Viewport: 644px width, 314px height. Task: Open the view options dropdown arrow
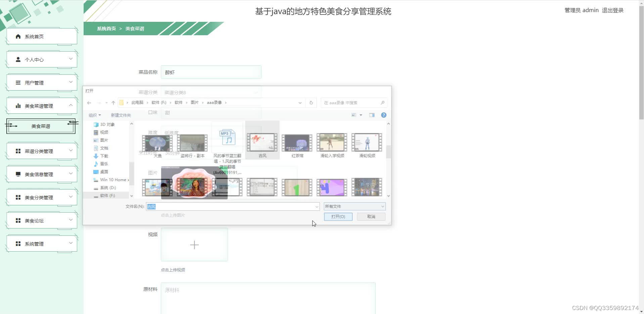[x=361, y=115]
